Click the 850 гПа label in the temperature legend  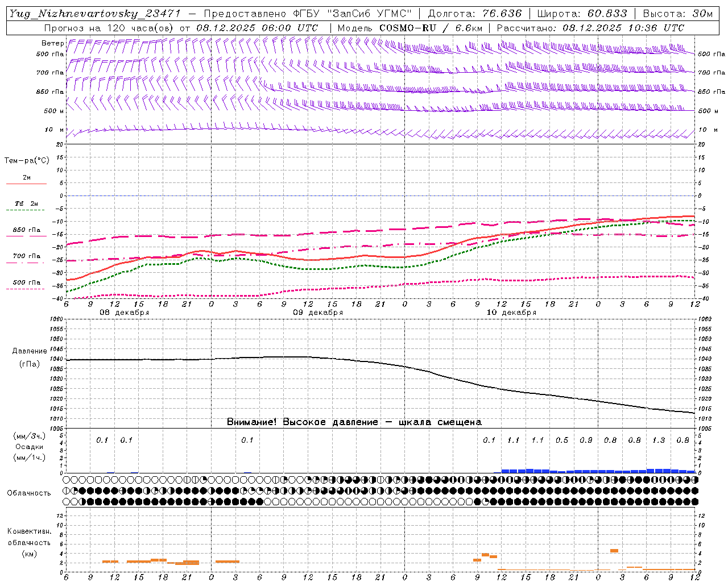point(27,230)
